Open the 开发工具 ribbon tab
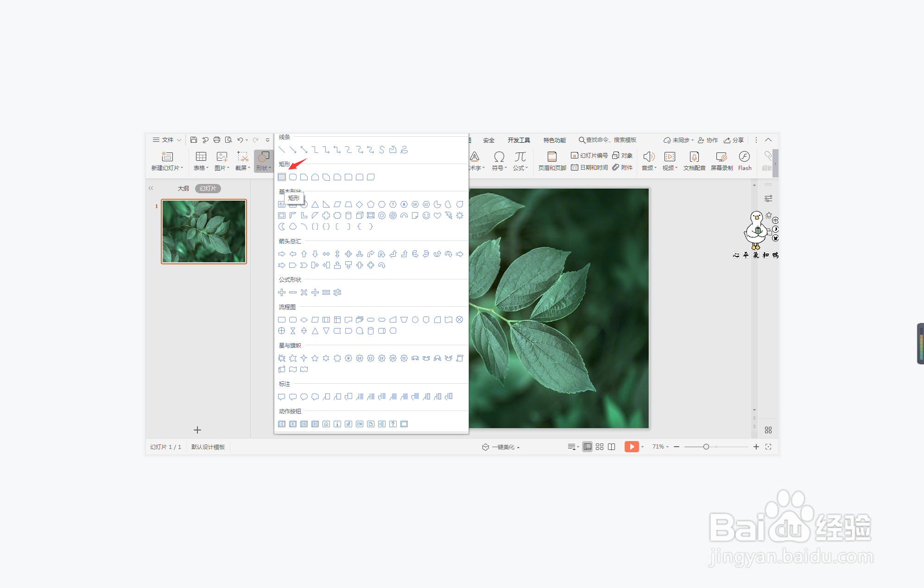Screen dimensions: 924x588 (x=519, y=140)
